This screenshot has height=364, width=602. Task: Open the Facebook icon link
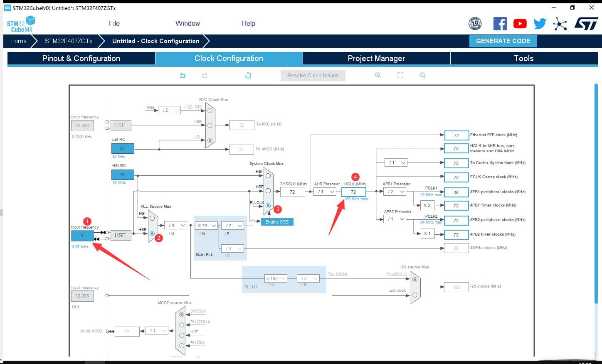[500, 24]
